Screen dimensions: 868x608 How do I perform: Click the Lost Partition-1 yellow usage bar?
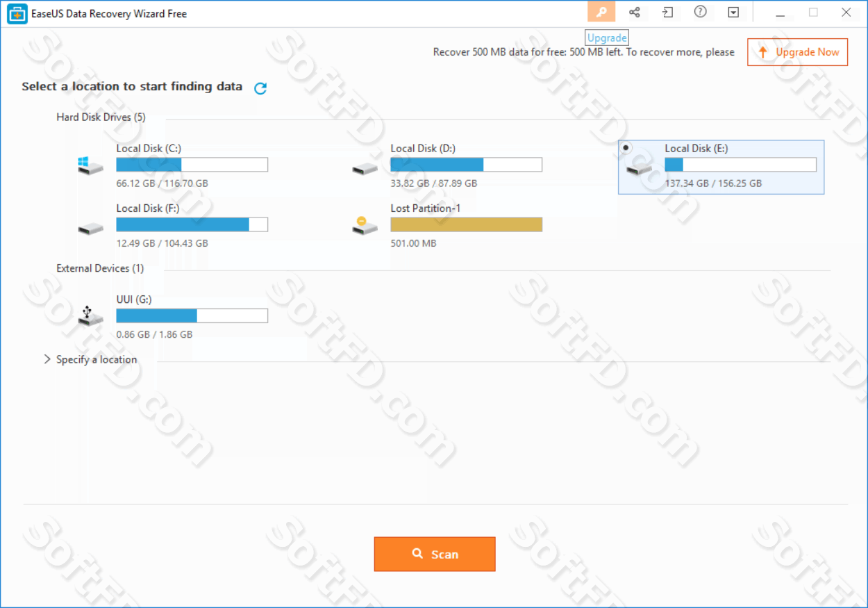pos(466,224)
